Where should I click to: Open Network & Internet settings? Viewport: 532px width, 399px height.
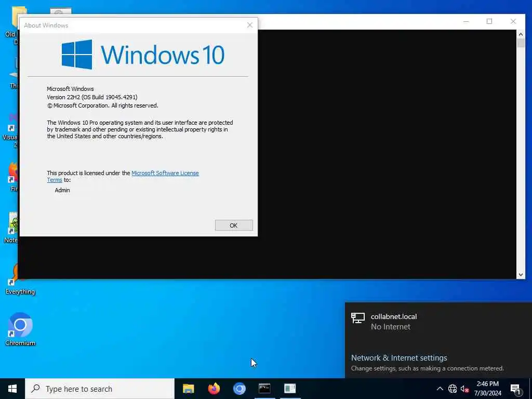click(399, 357)
